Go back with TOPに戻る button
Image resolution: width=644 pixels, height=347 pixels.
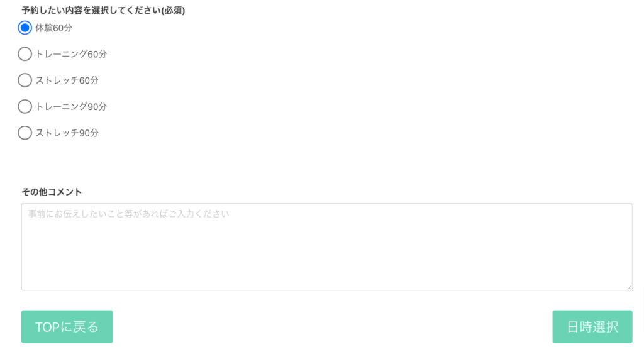pos(67,327)
